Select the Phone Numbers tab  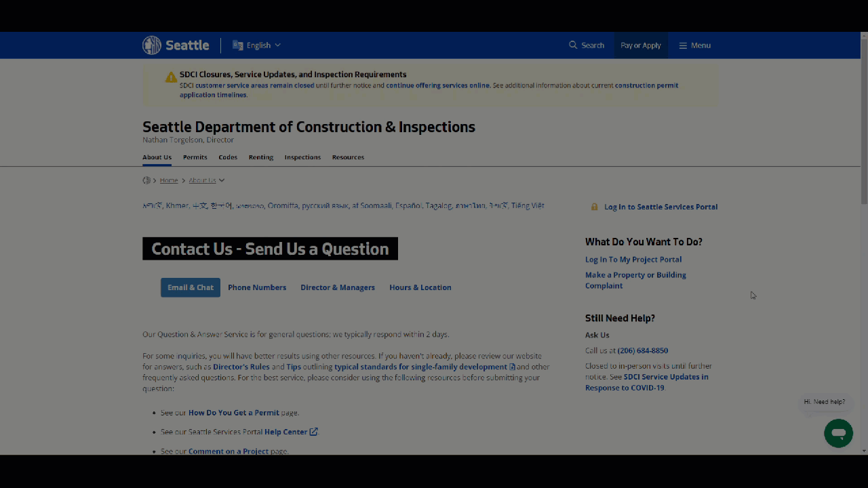click(257, 287)
